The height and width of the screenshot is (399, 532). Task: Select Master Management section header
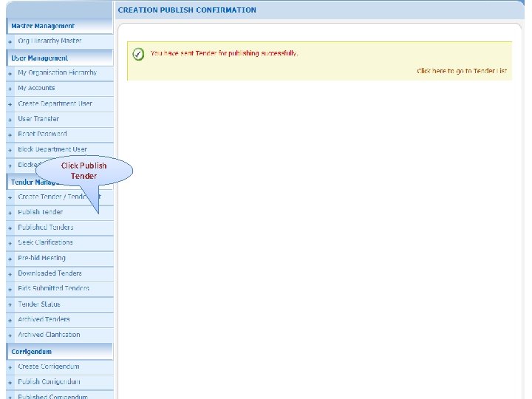(x=43, y=26)
